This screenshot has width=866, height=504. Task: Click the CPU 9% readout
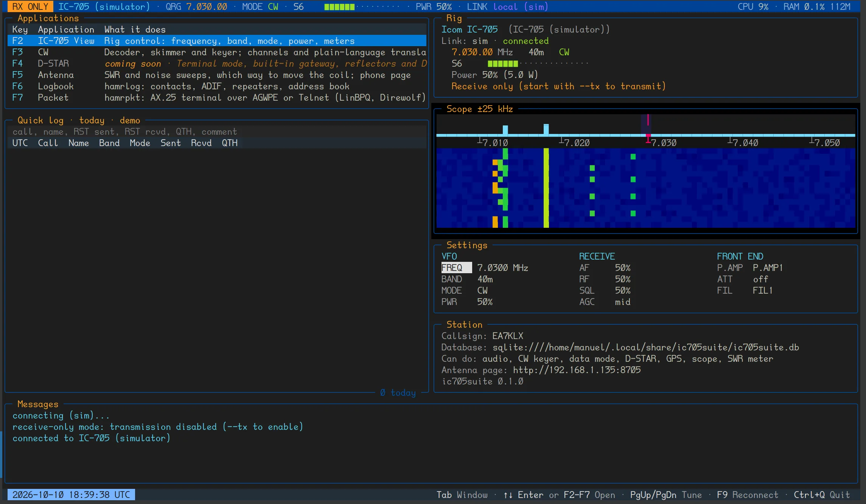pos(753,7)
